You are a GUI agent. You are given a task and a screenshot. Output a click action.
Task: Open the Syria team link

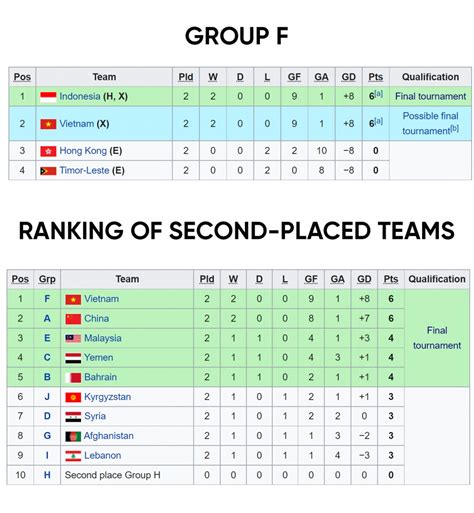pyautogui.click(x=95, y=416)
